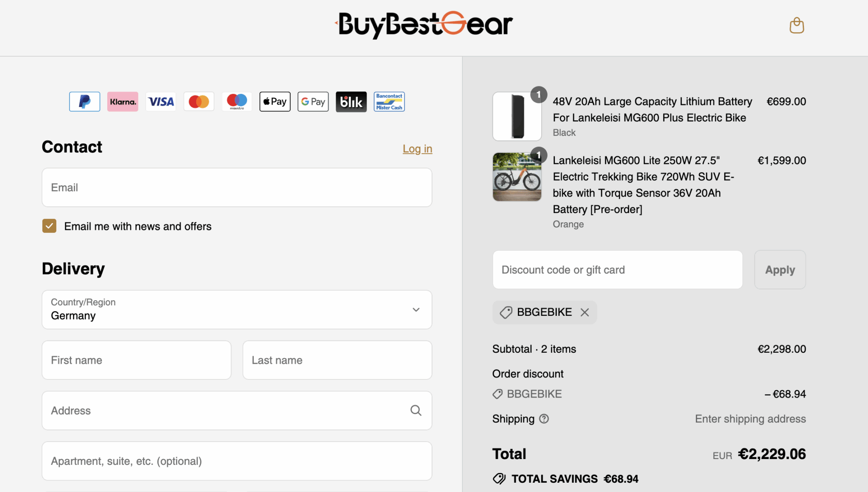The width and height of the screenshot is (868, 492).
Task: Click tag icon beside Order discount BBGEBIKE
Action: click(x=498, y=394)
